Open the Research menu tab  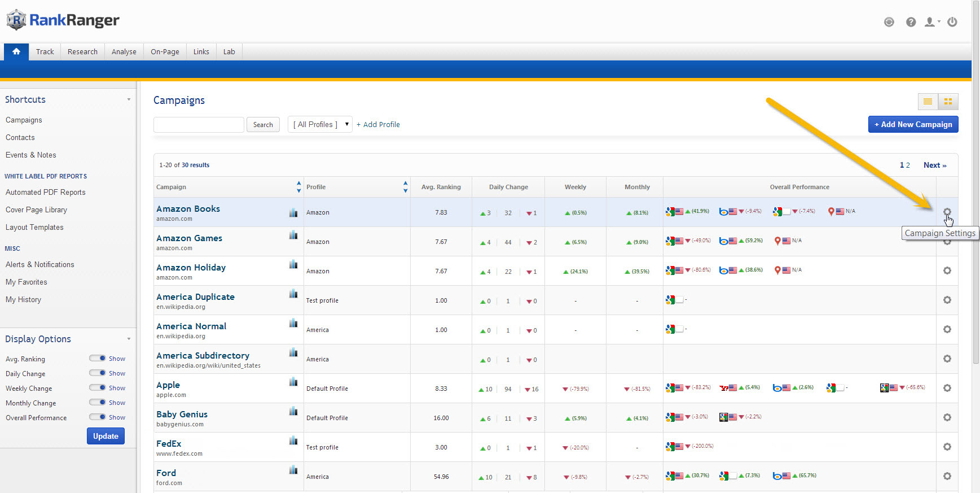pyautogui.click(x=82, y=51)
